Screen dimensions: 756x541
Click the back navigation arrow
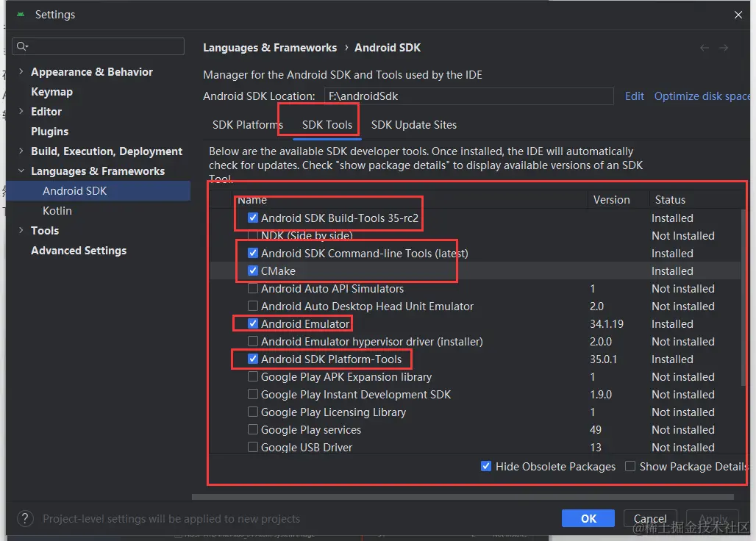pyautogui.click(x=704, y=48)
